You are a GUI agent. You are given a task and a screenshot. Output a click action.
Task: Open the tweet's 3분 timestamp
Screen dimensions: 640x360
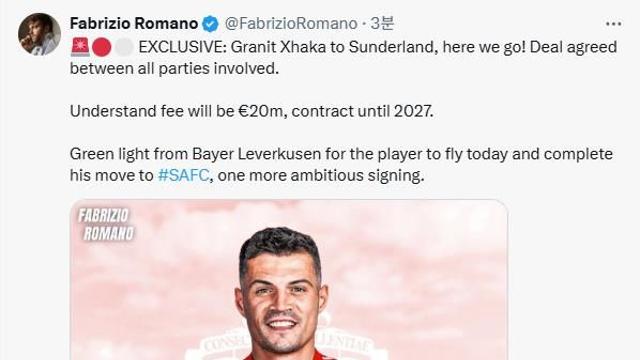pos(382,24)
